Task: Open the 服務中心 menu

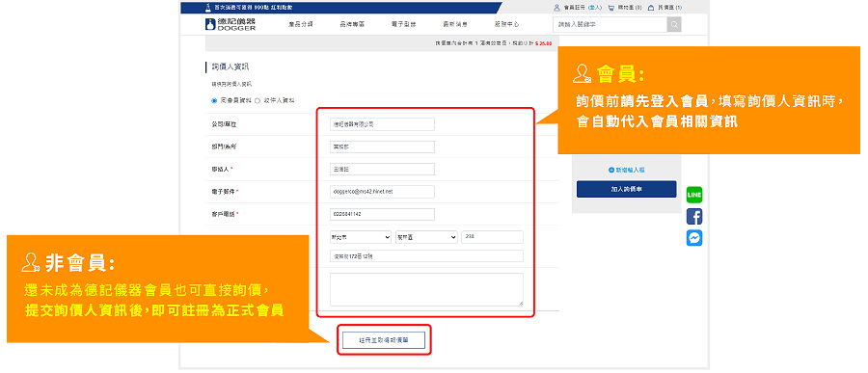Action: click(506, 24)
